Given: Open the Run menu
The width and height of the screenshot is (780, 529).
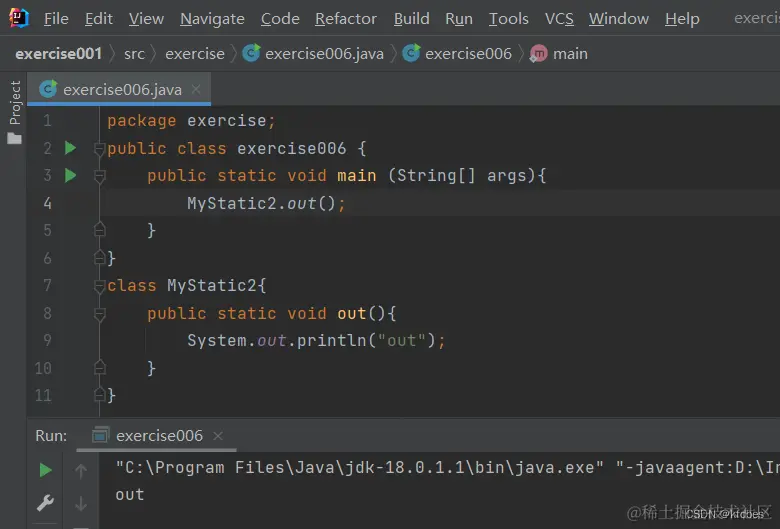Looking at the screenshot, I should pyautogui.click(x=459, y=19).
